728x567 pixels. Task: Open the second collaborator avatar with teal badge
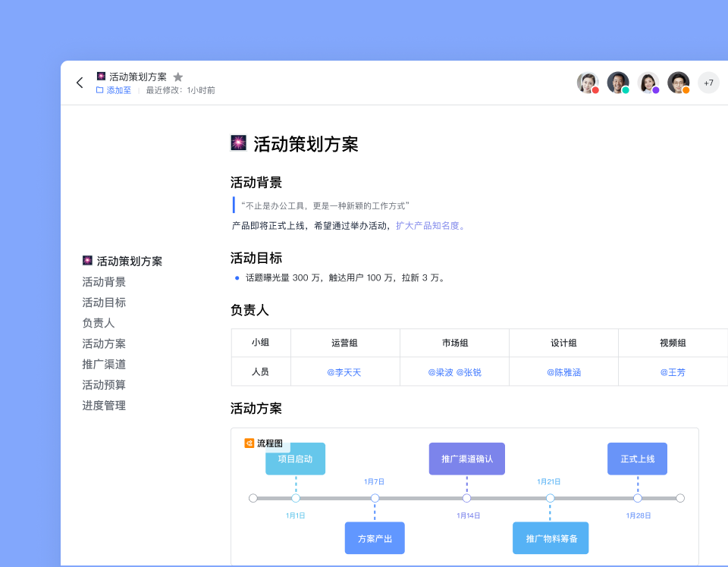click(x=618, y=83)
